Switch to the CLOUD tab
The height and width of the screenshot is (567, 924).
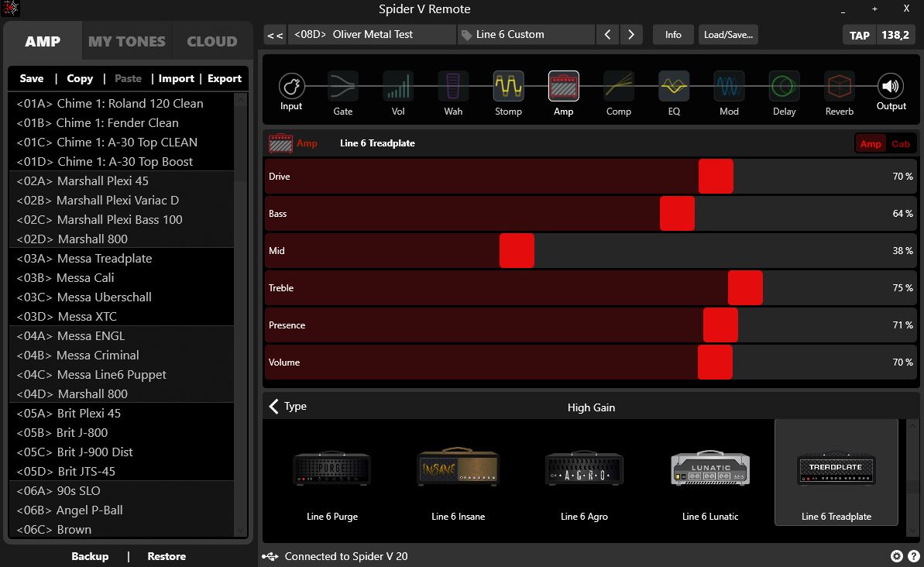coord(212,41)
